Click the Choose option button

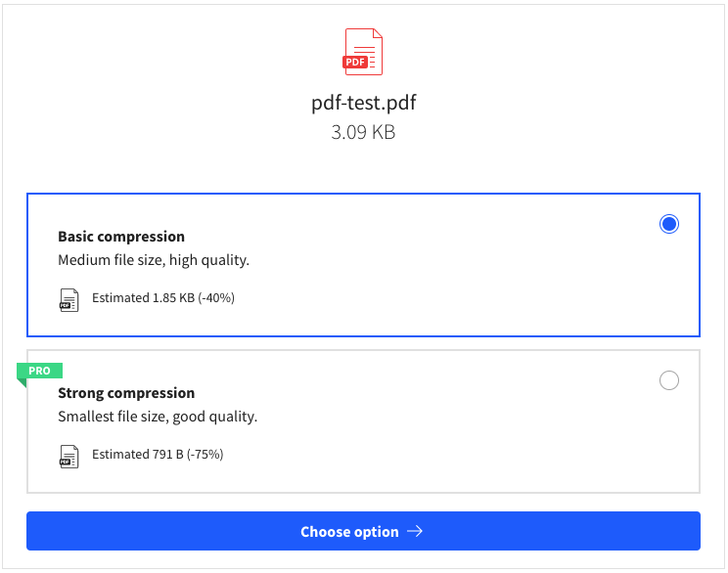point(363,531)
